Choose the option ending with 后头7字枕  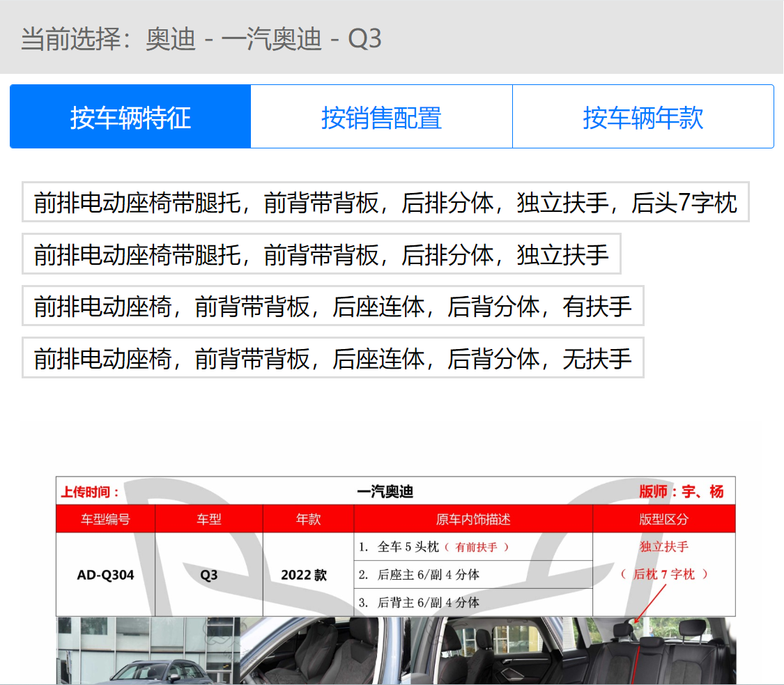click(x=385, y=202)
